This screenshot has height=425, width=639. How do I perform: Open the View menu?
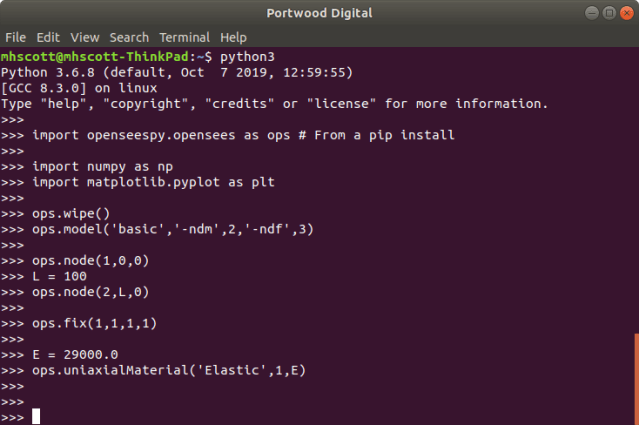85,37
